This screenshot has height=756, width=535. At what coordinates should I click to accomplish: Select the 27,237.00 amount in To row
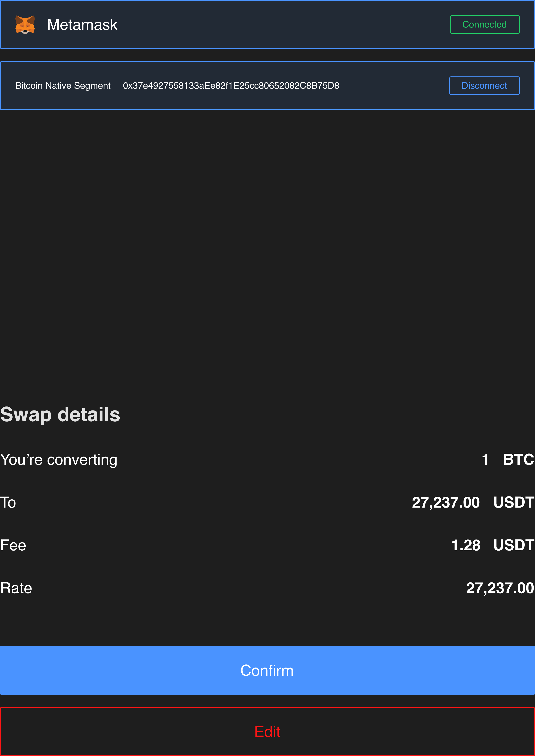click(x=445, y=503)
